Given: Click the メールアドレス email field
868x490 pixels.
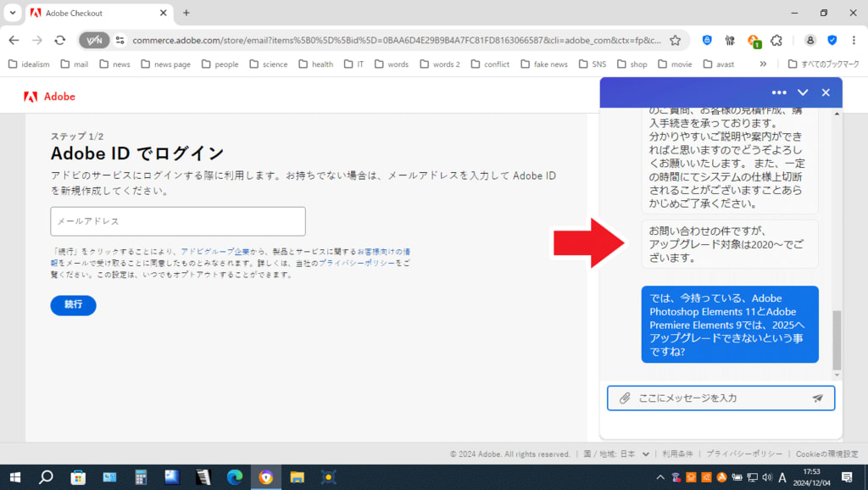Looking at the screenshot, I should (178, 221).
